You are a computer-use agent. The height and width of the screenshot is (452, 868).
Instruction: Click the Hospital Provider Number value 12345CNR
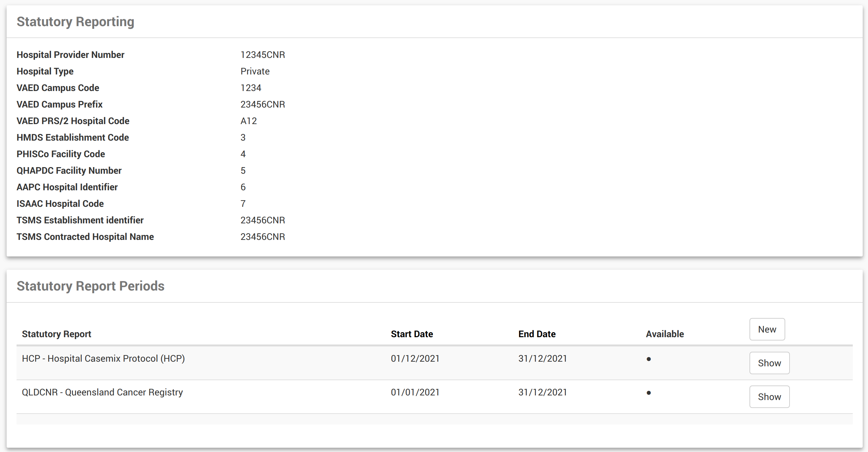(x=263, y=55)
